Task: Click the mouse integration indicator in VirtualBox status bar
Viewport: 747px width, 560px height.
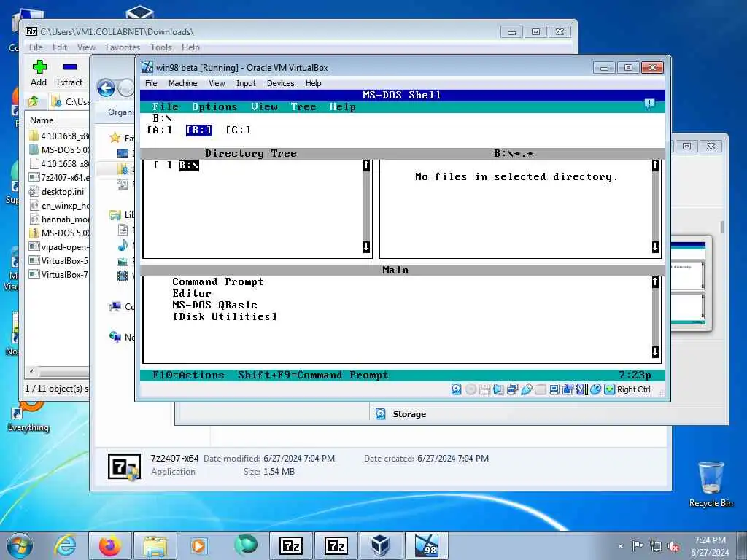Action: click(x=595, y=389)
